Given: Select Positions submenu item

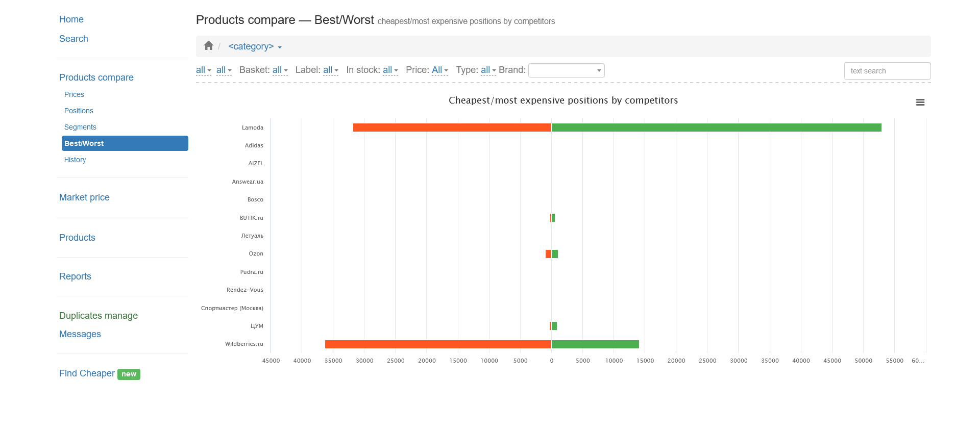Looking at the screenshot, I should coord(79,111).
